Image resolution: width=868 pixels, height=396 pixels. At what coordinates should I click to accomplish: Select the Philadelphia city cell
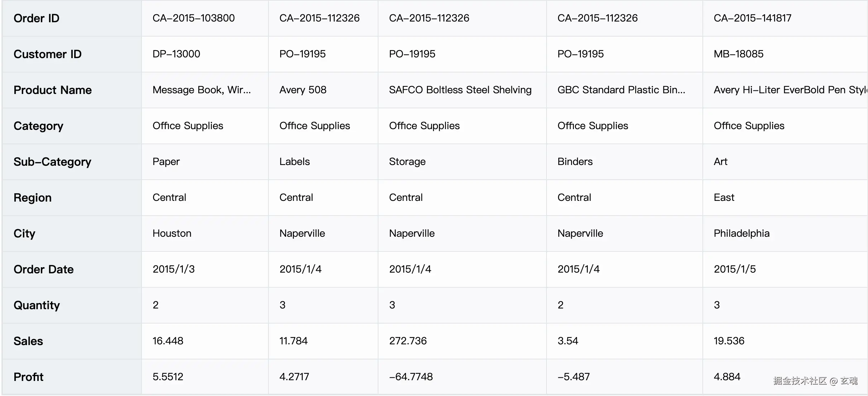pos(741,234)
